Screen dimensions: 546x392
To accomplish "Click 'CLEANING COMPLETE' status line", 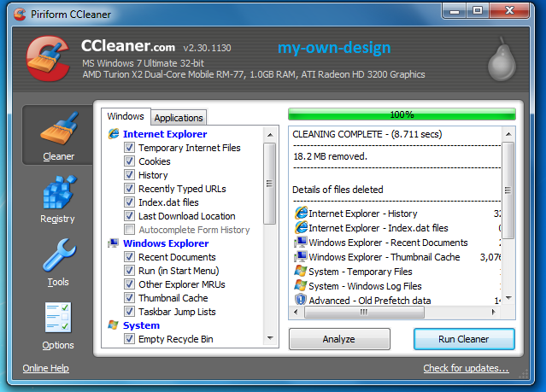I will [x=367, y=134].
